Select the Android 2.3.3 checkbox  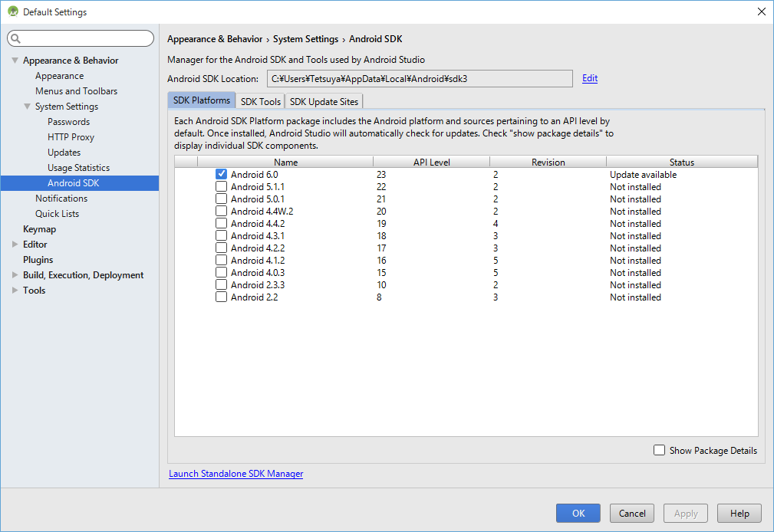pyautogui.click(x=221, y=284)
